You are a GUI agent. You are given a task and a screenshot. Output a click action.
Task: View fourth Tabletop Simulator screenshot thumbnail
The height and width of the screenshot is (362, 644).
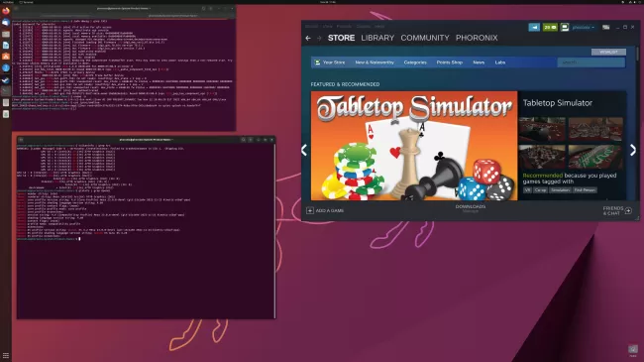pyautogui.click(x=595, y=157)
